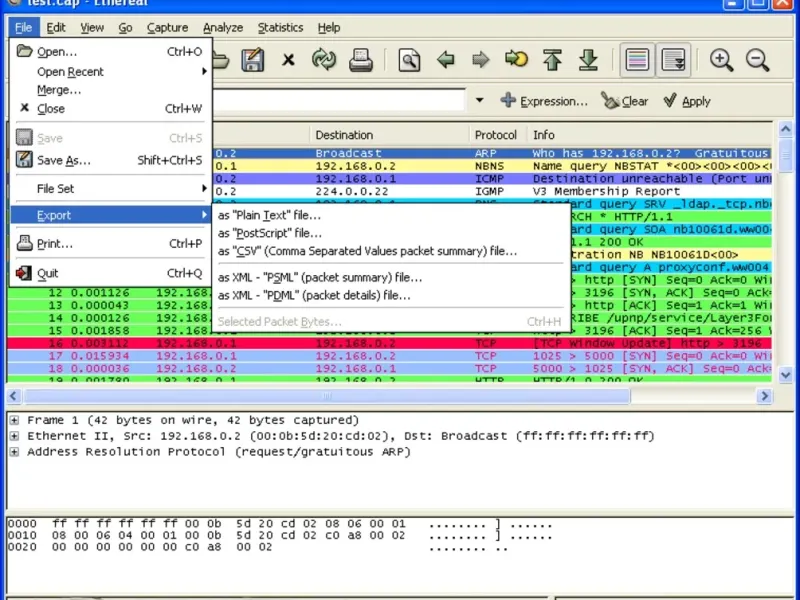Click the zoom out magnifier icon
The image size is (800, 600).
pos(757,60)
